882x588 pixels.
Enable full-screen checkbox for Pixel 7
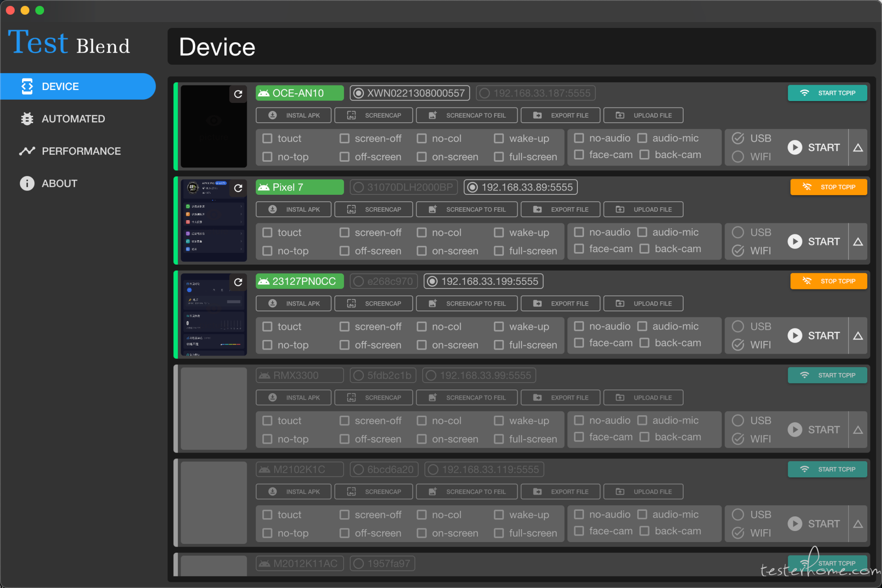[499, 251]
